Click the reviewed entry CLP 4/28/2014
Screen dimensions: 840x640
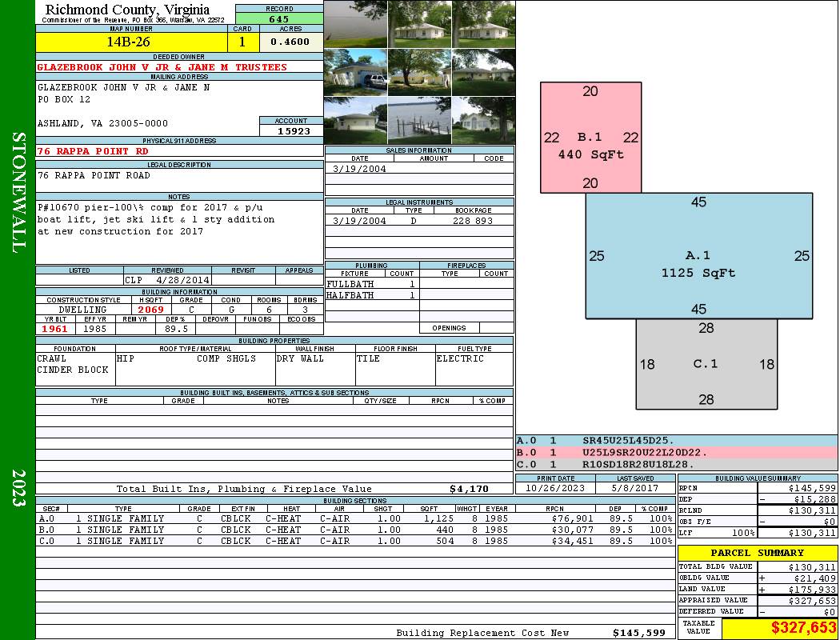[167, 279]
